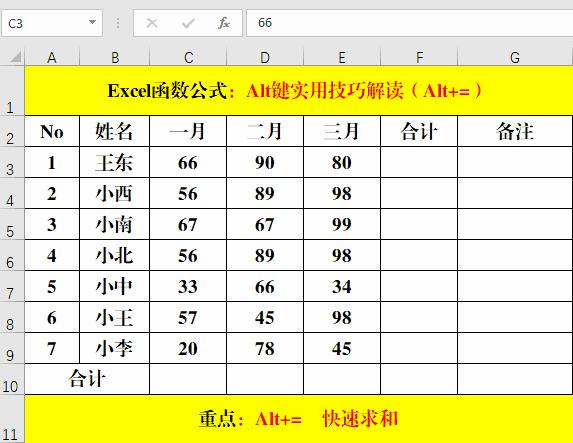Click the footer cell '重点: Alt+= 快速求和'
Image resolution: width=573 pixels, height=443 pixels.
pyautogui.click(x=299, y=419)
